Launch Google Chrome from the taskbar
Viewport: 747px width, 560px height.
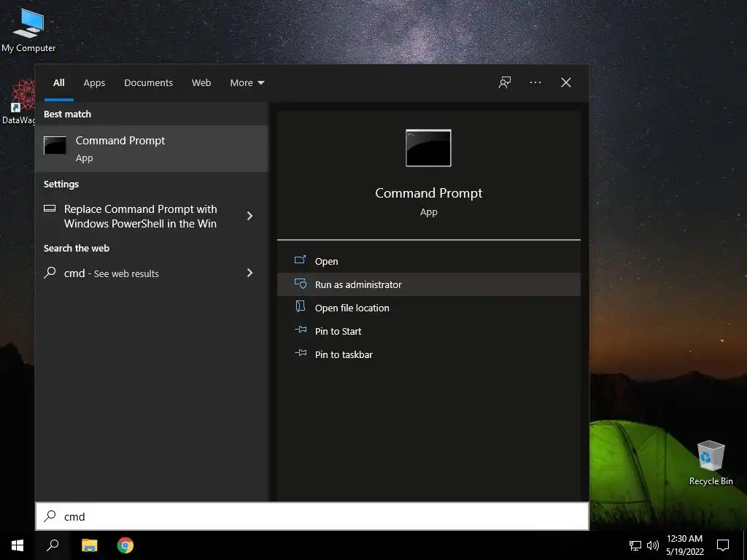(125, 545)
